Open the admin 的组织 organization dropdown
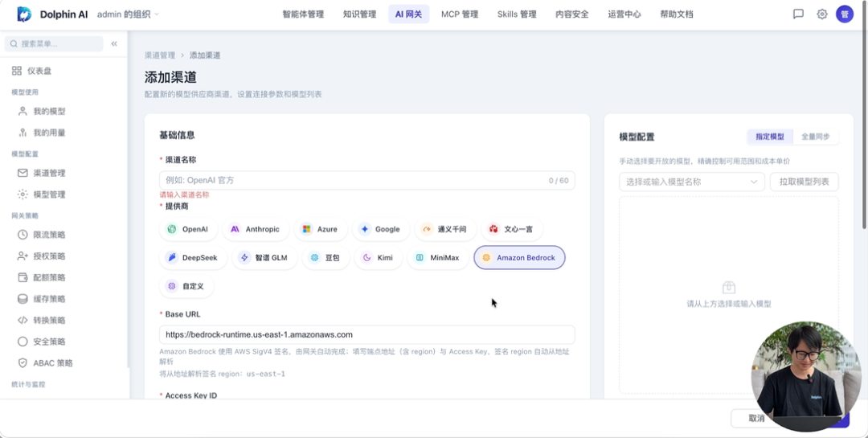868x438 pixels. [x=128, y=14]
